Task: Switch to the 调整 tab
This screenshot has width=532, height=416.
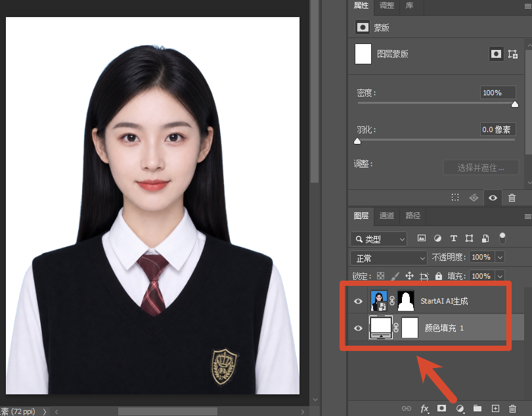Action: [x=387, y=5]
